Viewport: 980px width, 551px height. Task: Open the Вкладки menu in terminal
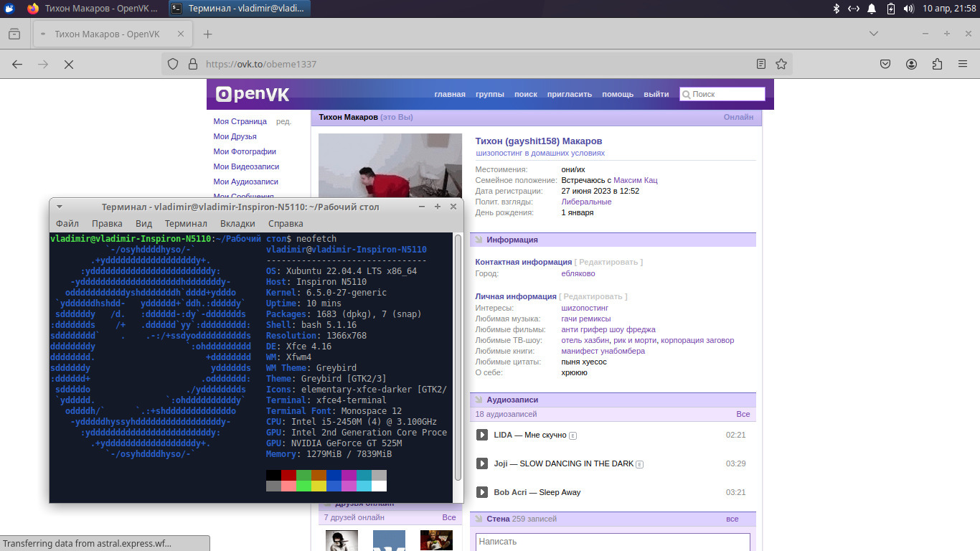pyautogui.click(x=237, y=223)
